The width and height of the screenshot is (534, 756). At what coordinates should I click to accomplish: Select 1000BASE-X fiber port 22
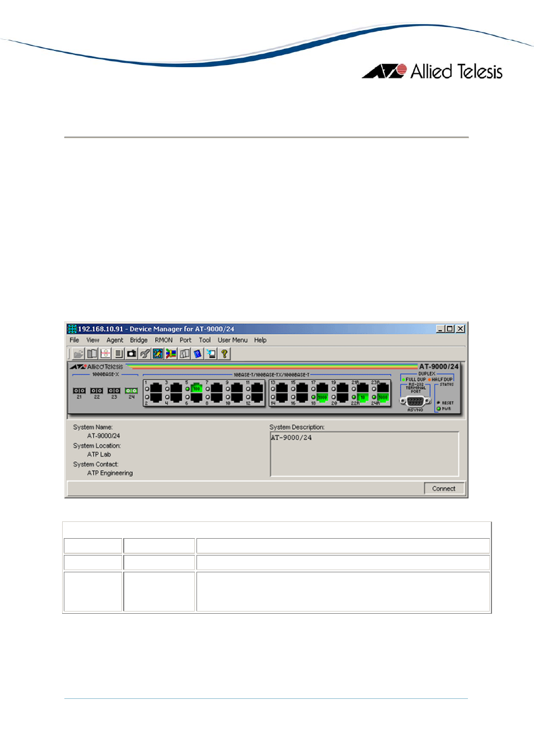coord(97,390)
